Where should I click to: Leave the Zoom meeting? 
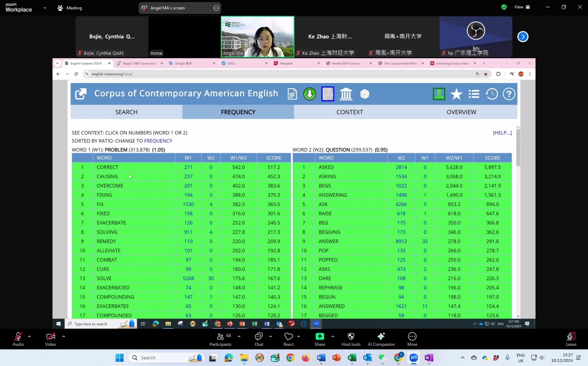point(571,339)
